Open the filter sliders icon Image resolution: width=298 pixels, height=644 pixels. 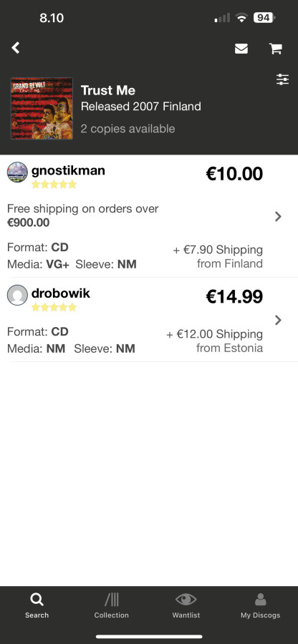coord(282,79)
